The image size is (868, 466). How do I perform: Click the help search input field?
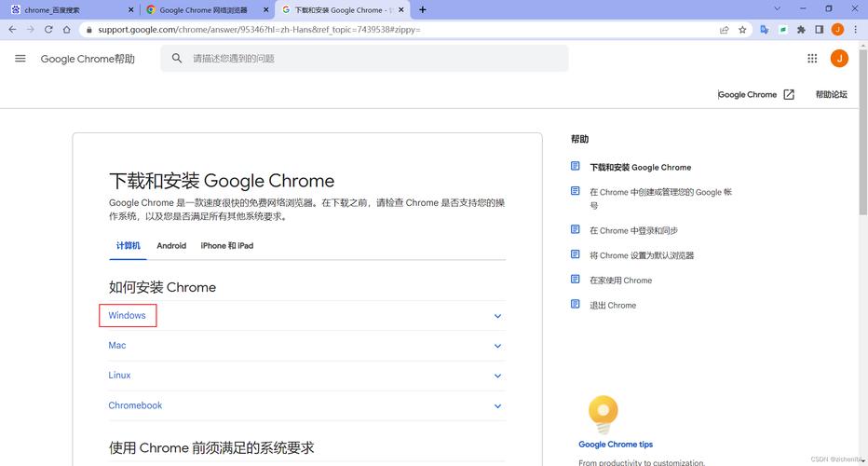[373, 59]
